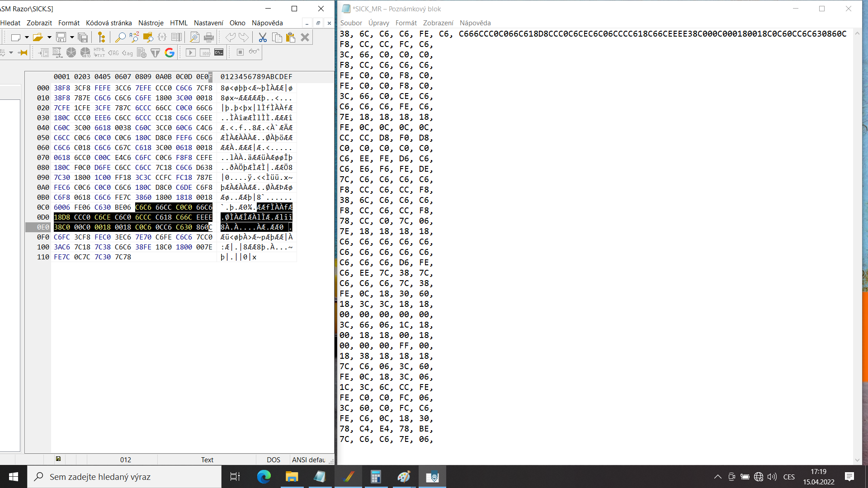Click the Windows taskbar search box
The height and width of the screenshot is (488, 868).
(x=124, y=477)
